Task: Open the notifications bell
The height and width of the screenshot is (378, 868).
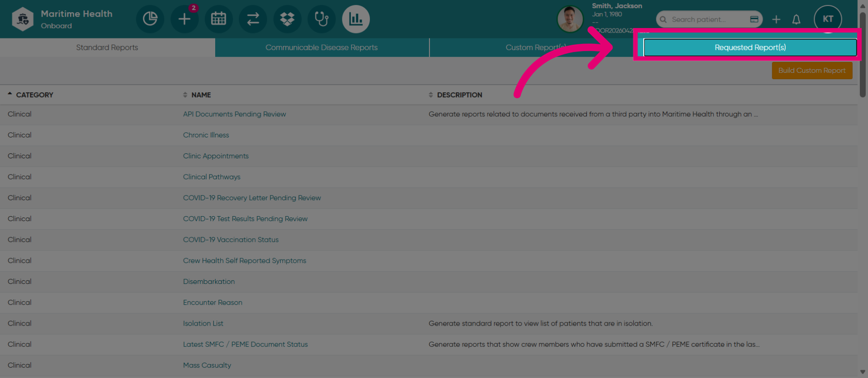Action: tap(797, 19)
